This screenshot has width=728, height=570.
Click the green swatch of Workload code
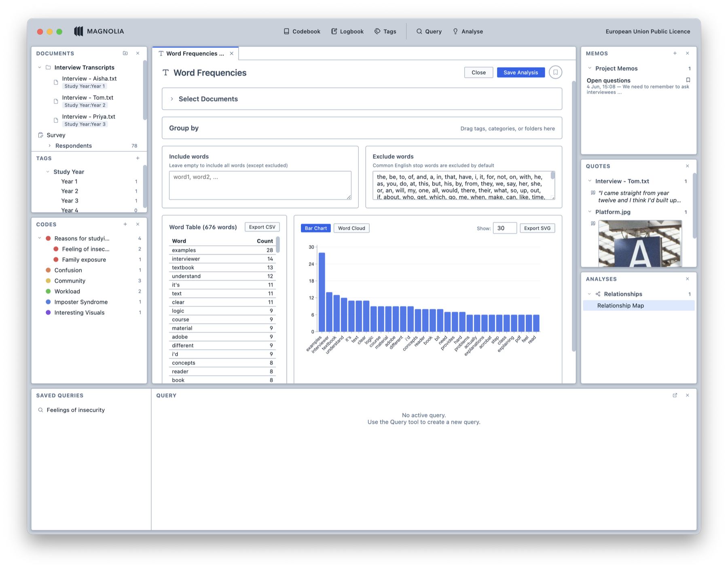[48, 291]
